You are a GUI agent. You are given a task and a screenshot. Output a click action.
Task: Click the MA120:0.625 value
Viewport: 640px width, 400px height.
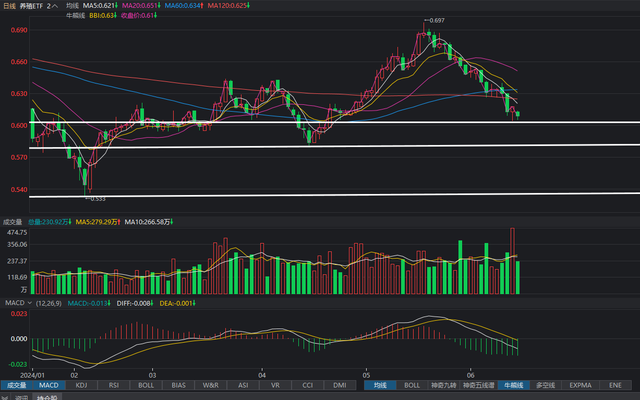229,6
